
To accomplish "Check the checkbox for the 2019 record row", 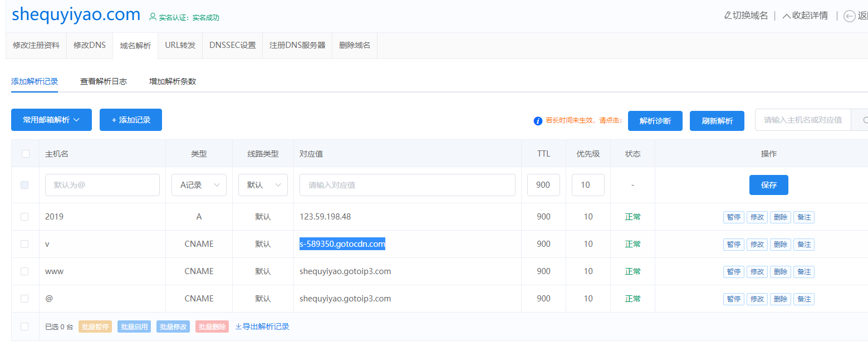I will click(25, 217).
